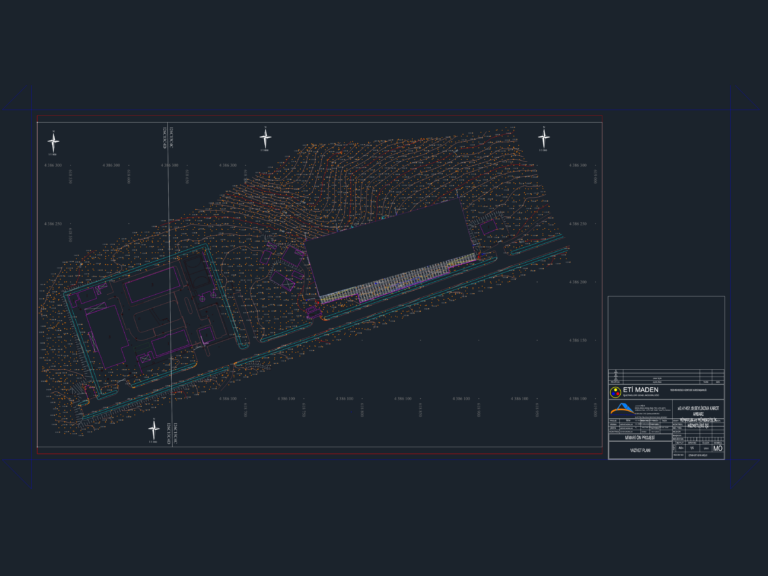Click the ETİ MADEN title text

640,390
